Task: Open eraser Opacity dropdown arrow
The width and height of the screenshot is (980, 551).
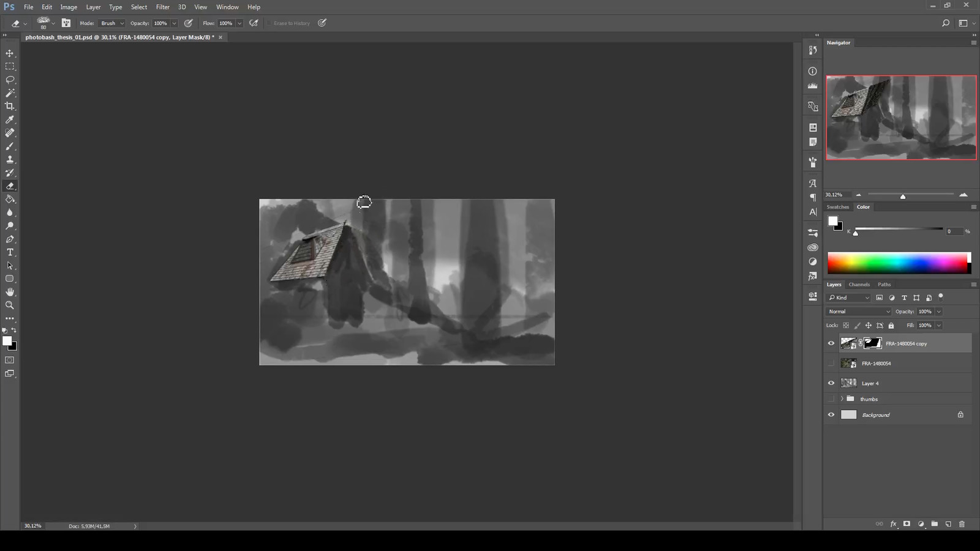Action: point(174,23)
